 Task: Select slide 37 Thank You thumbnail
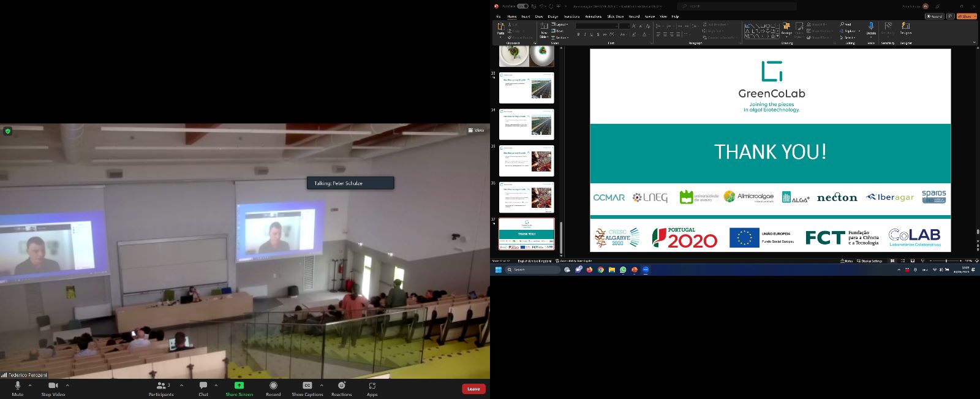[527, 234]
